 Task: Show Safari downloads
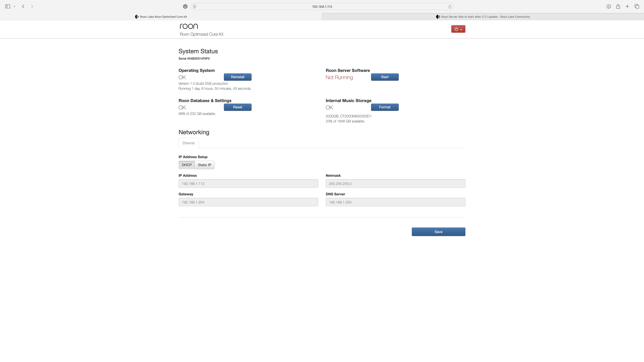(x=609, y=7)
